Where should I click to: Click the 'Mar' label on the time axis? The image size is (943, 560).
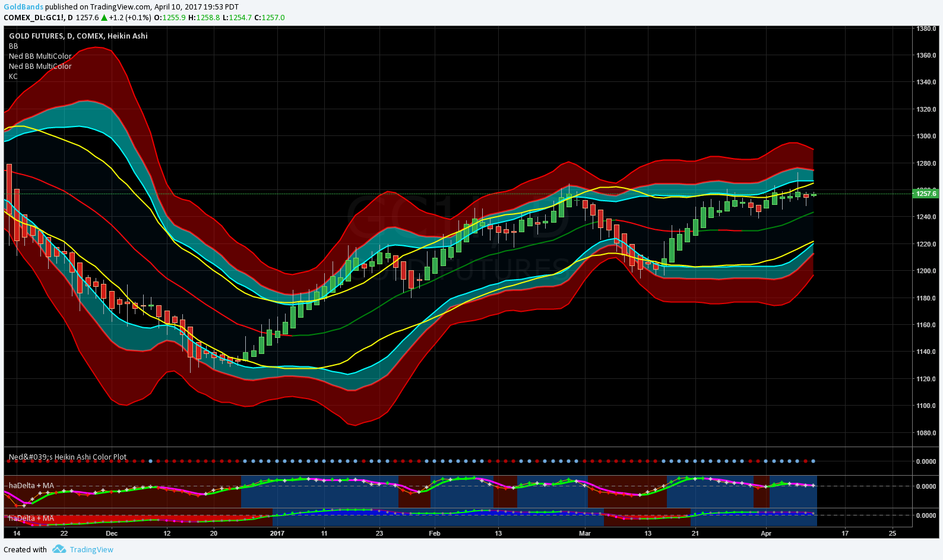[585, 533]
